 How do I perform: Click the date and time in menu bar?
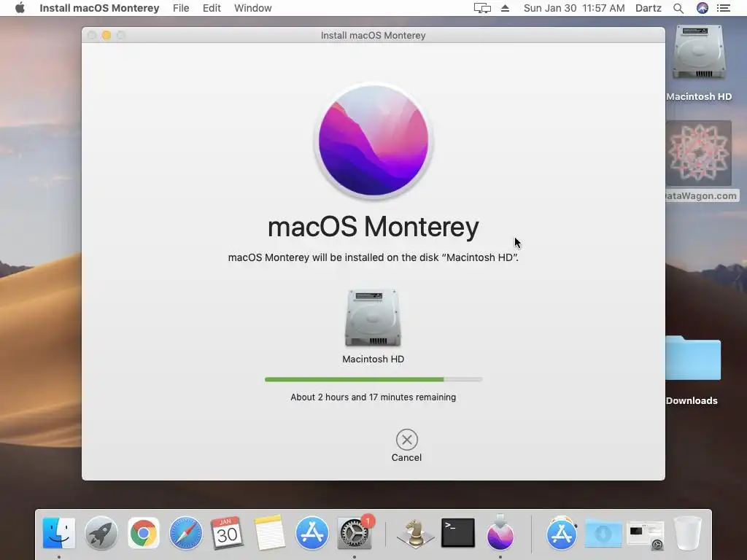pos(574,8)
